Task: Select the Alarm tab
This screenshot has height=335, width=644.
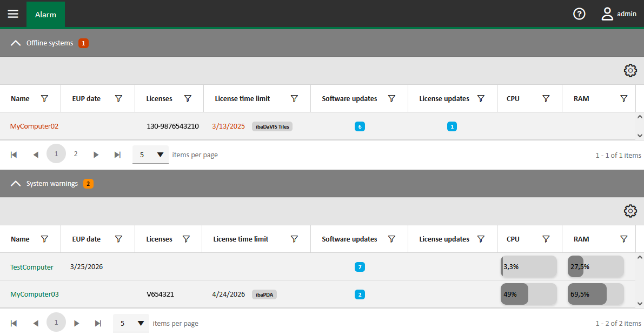Action: [x=45, y=15]
